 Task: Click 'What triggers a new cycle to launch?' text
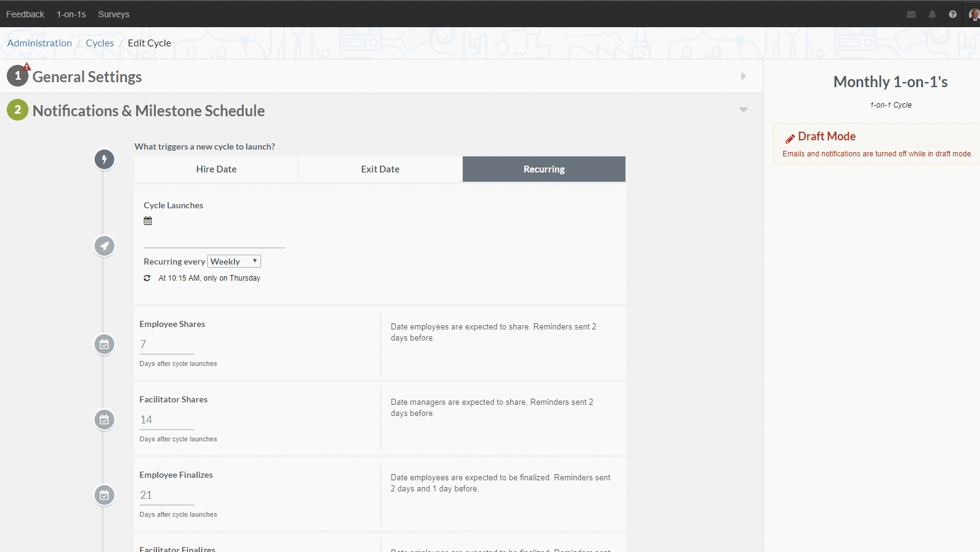click(x=205, y=146)
